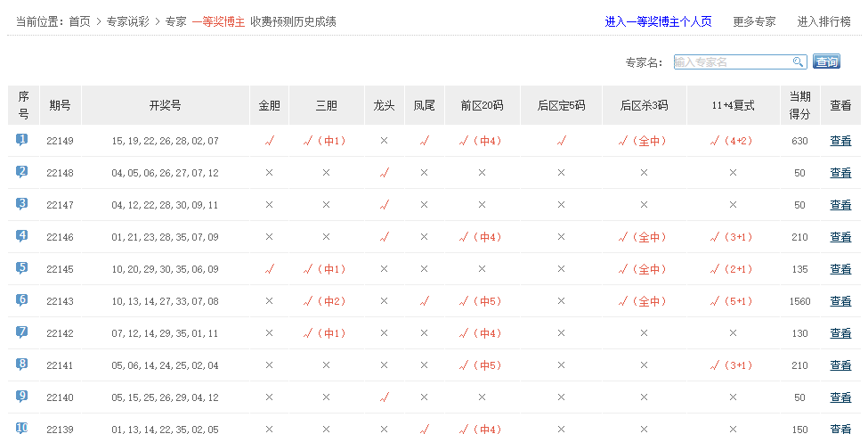Open 进入一等奖博主个人页 link
This screenshot has height=434, width=868.
pos(658,21)
